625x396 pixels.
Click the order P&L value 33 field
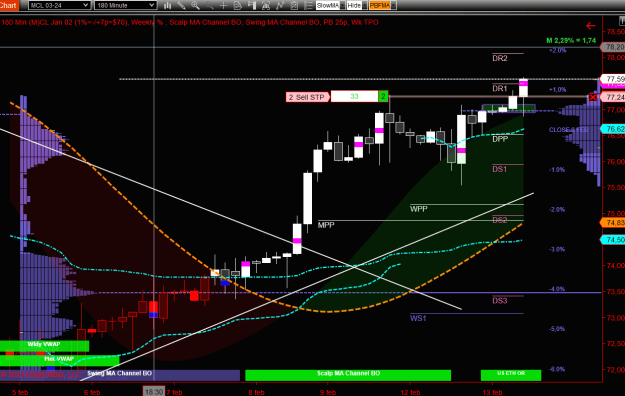point(354,96)
